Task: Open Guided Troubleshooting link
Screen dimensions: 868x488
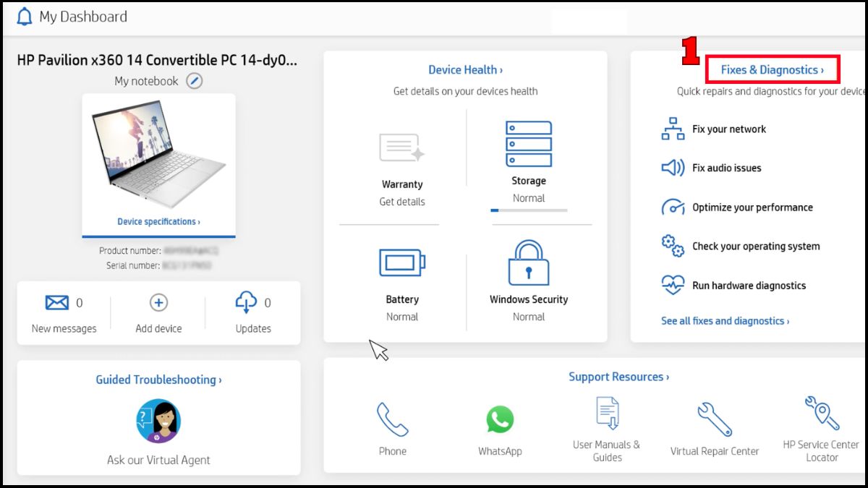Action: point(158,380)
